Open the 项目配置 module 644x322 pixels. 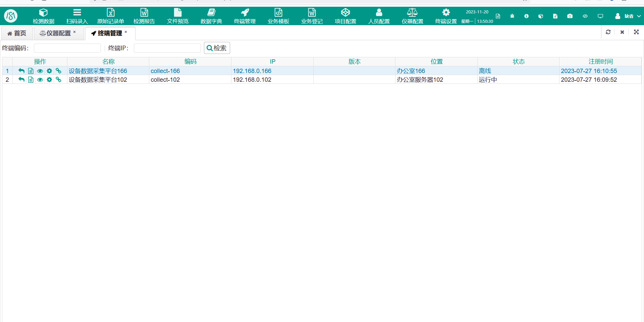345,16
